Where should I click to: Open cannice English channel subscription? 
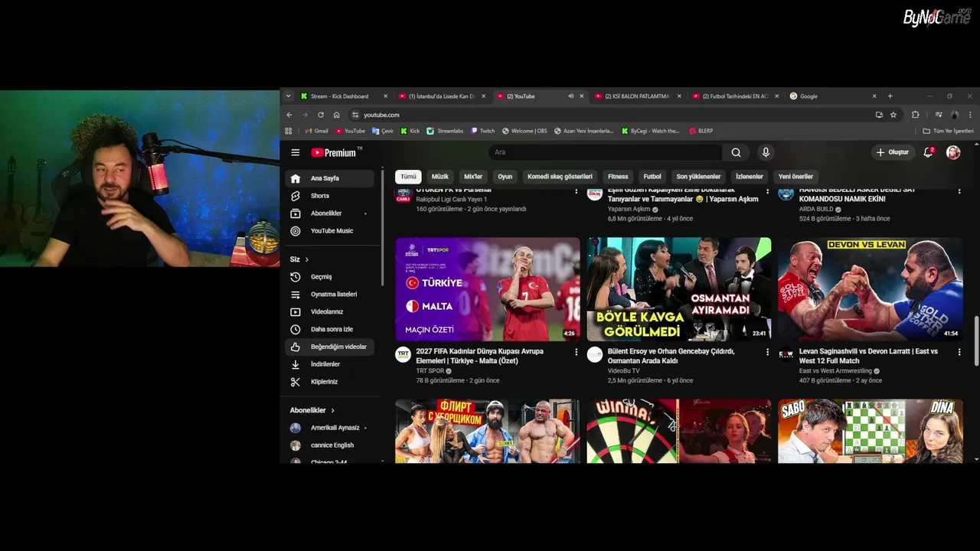point(330,445)
